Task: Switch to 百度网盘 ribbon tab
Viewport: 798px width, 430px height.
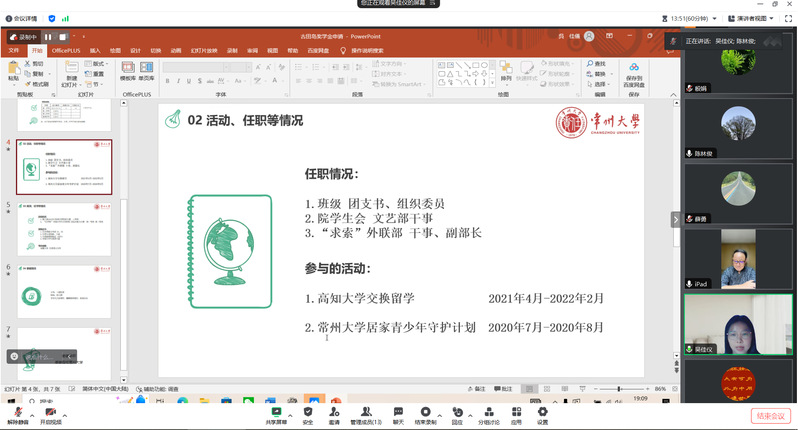Action: click(318, 50)
